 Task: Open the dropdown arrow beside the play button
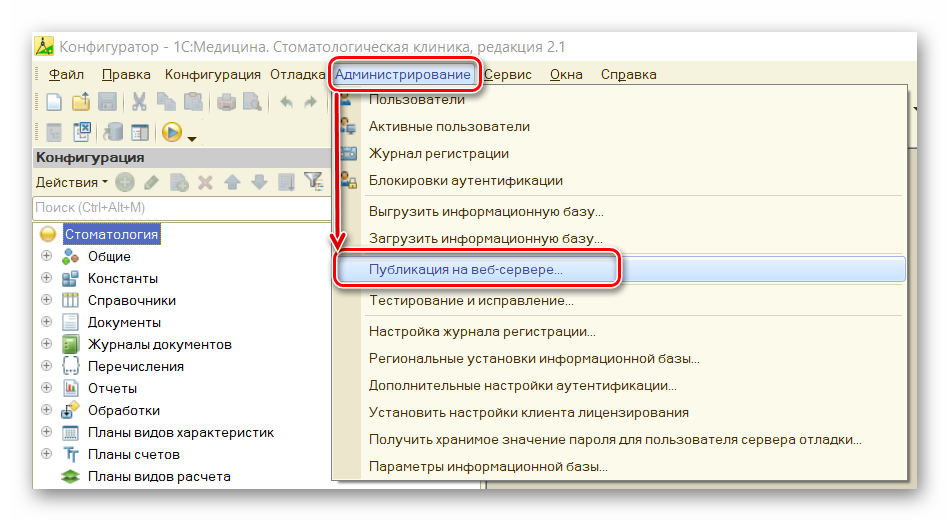point(192,139)
